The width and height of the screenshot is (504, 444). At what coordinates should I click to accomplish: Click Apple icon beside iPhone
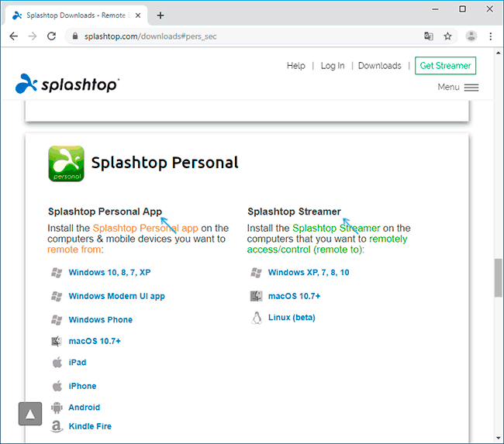tap(57, 386)
